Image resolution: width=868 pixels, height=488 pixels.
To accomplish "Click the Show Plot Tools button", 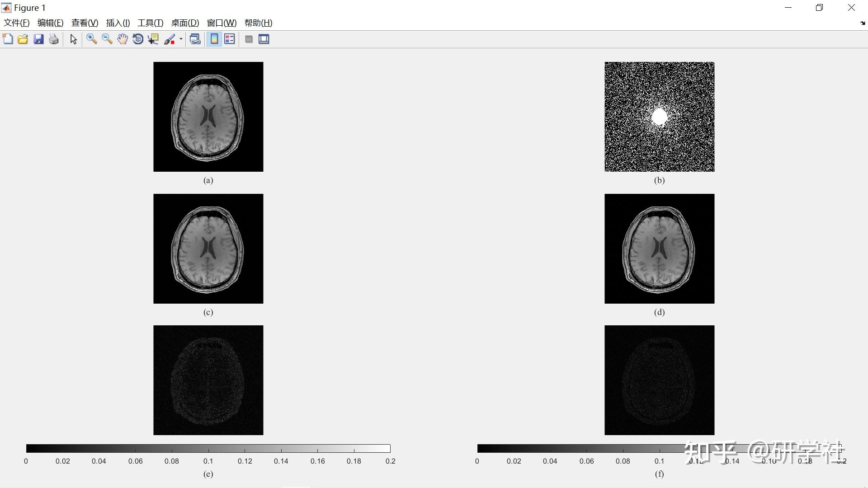I will coord(264,39).
